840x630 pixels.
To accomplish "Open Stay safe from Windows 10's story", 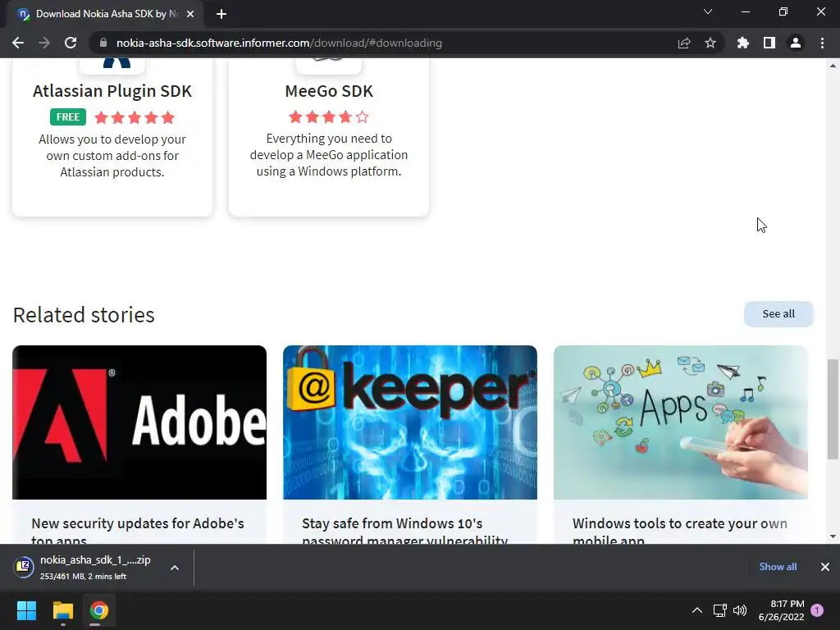I will pyautogui.click(x=404, y=530).
